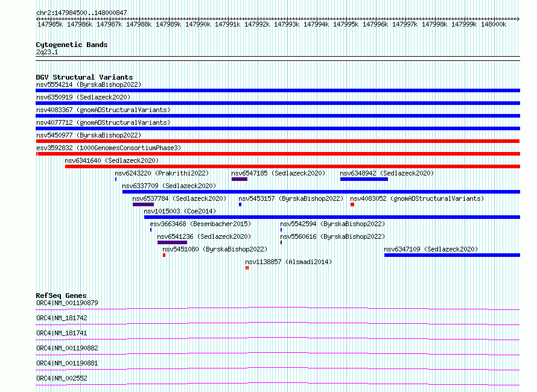Click esv3663468 (Besenbacher2015) label

(200, 224)
